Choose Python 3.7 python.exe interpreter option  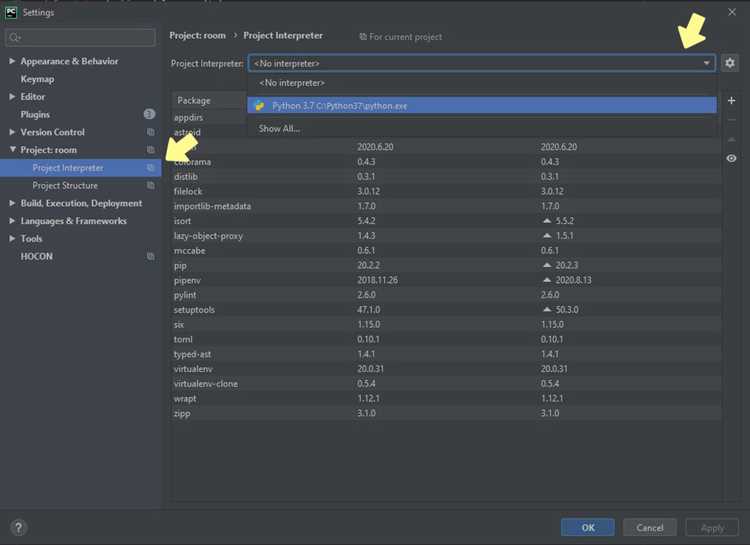click(x=482, y=106)
